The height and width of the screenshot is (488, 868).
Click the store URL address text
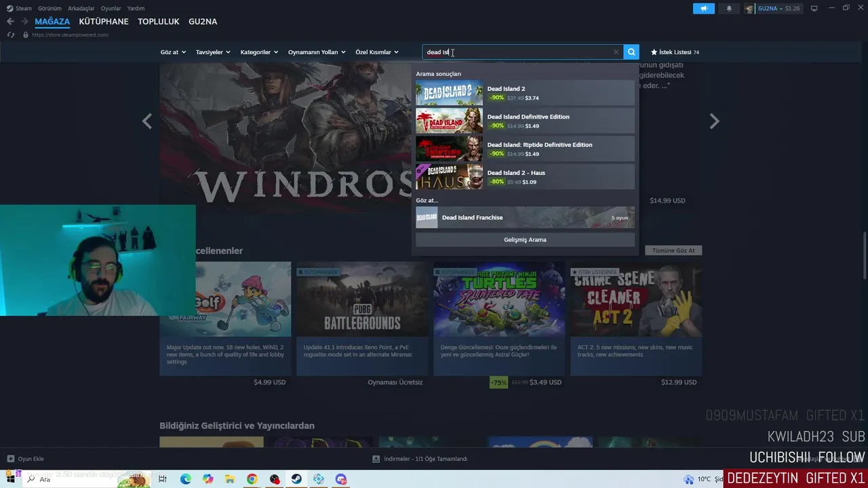[x=71, y=35]
